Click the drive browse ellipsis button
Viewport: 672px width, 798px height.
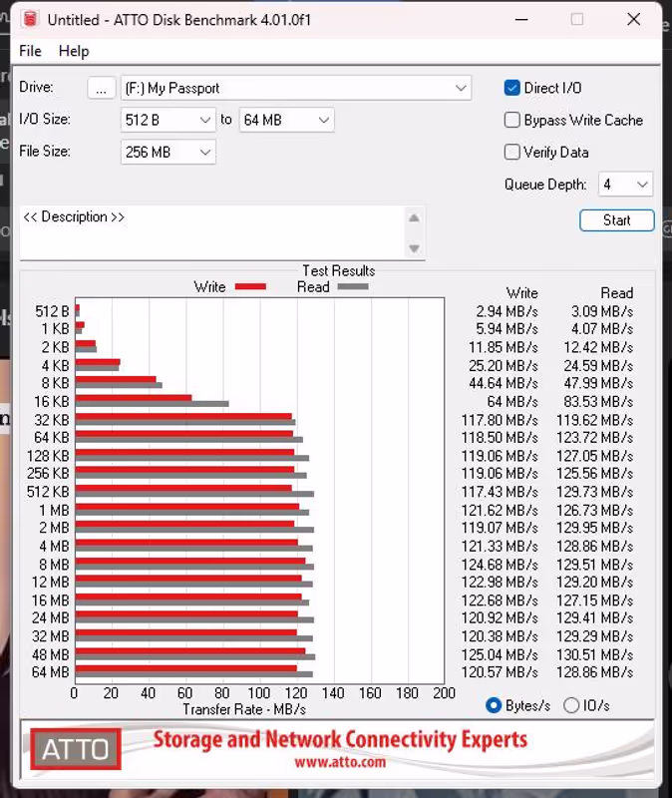[101, 88]
